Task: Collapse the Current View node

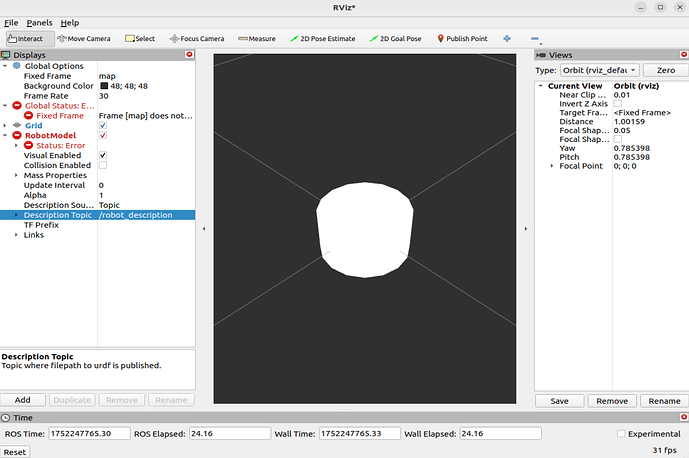Action: tap(540, 86)
